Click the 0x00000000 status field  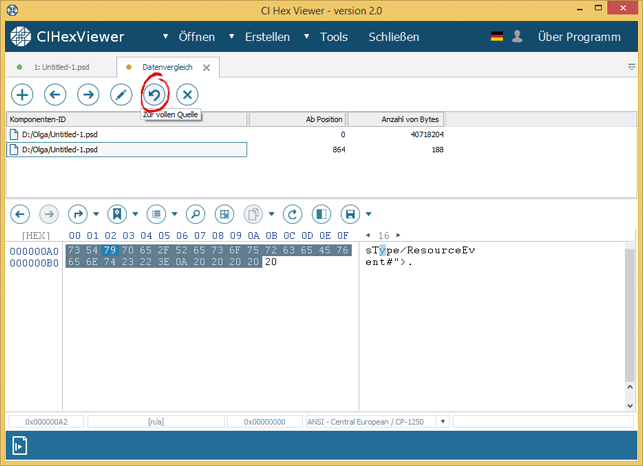[264, 421]
